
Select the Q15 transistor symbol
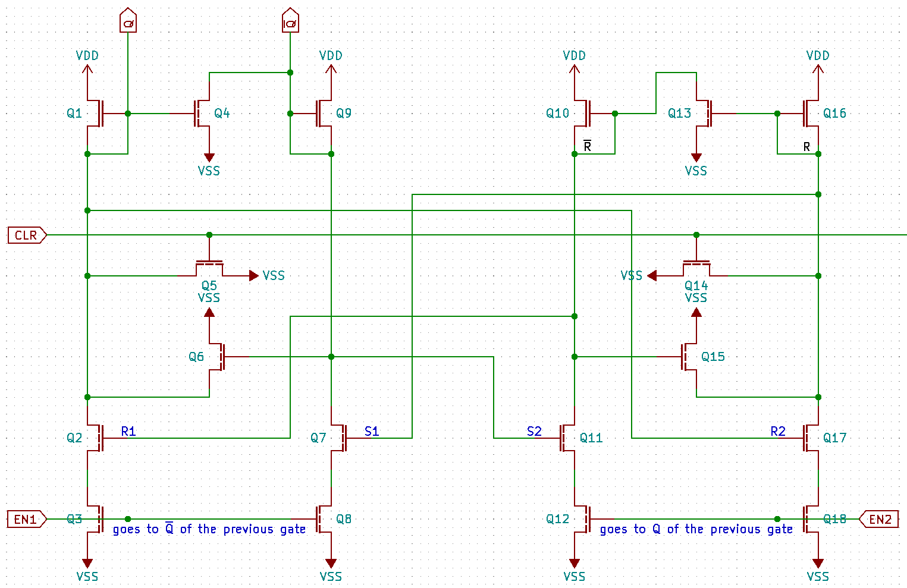coord(689,357)
